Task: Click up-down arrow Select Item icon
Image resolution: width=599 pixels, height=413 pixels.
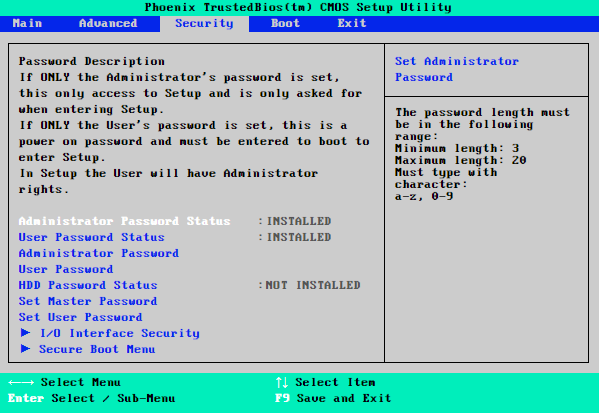Action: (282, 382)
